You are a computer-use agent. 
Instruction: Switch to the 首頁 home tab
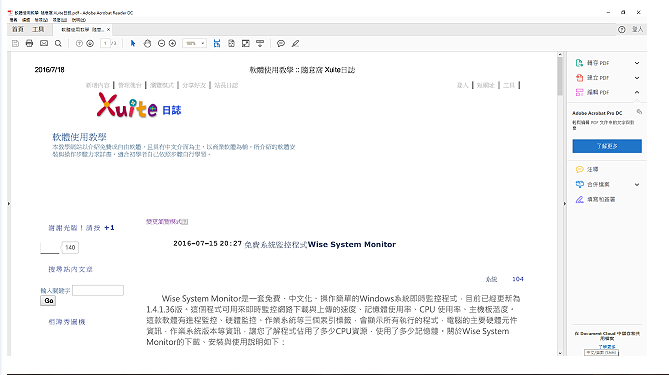[x=17, y=29]
